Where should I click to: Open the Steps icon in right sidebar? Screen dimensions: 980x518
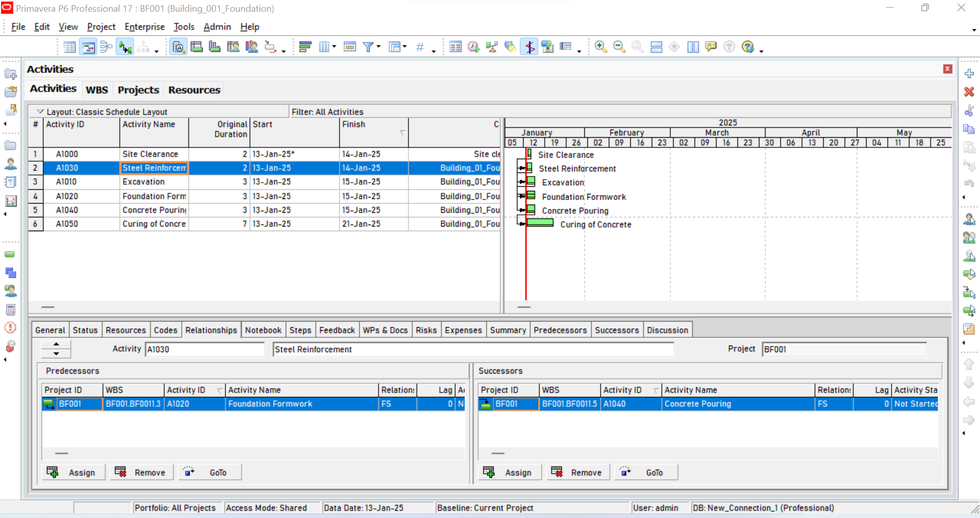pos(969,329)
